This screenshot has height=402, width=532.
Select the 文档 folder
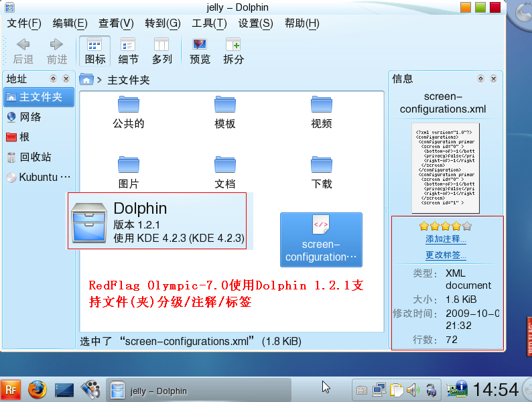[x=225, y=173]
